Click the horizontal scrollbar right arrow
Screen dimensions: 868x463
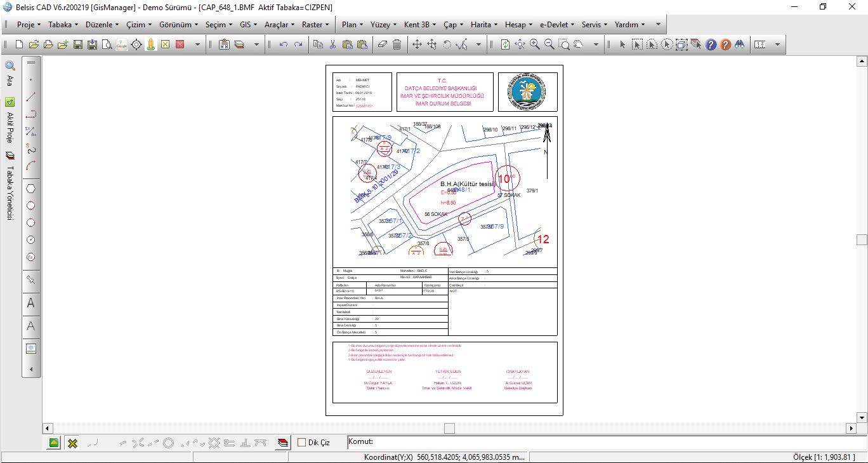coord(851,429)
